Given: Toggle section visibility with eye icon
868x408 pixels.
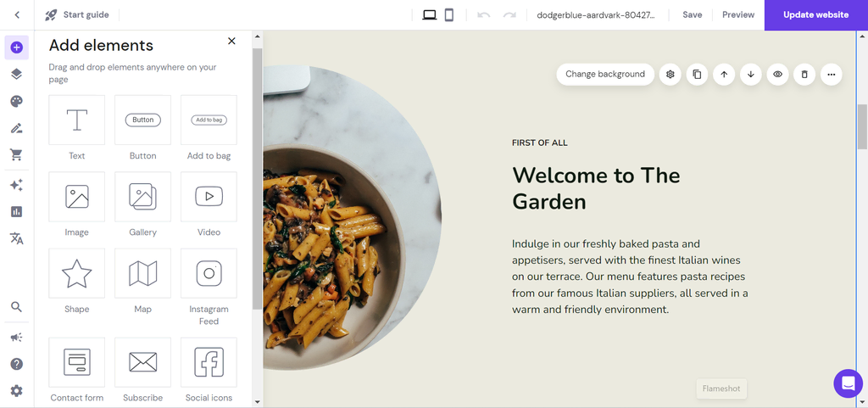Looking at the screenshot, I should tap(778, 74).
